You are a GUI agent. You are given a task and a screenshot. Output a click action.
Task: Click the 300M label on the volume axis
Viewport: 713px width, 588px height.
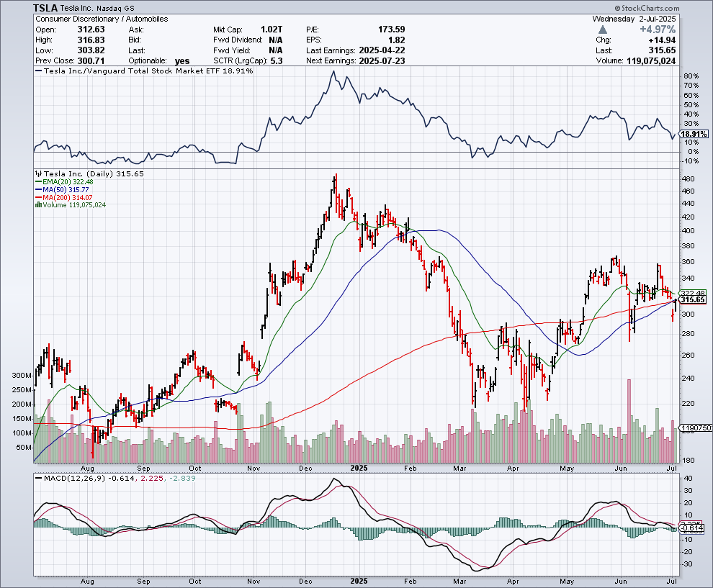22,376
